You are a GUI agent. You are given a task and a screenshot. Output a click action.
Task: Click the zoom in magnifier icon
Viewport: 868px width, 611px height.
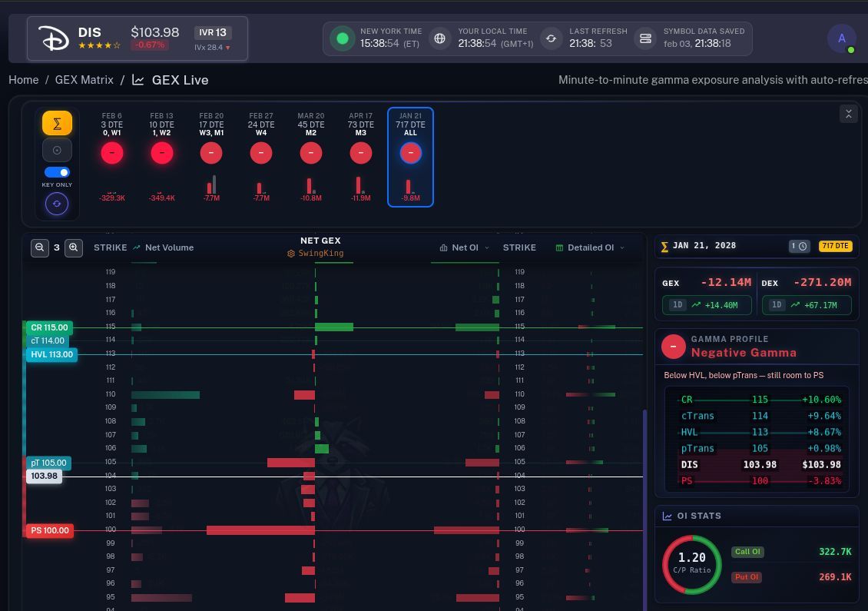74,247
